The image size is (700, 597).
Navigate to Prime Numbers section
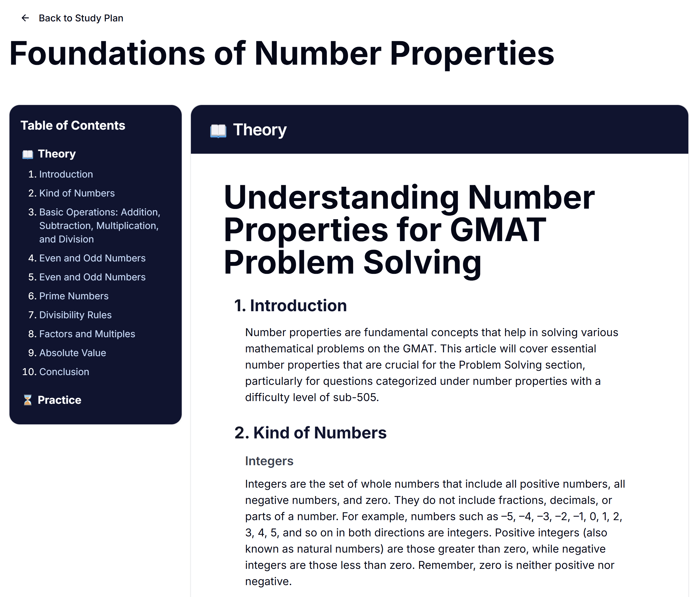73,296
